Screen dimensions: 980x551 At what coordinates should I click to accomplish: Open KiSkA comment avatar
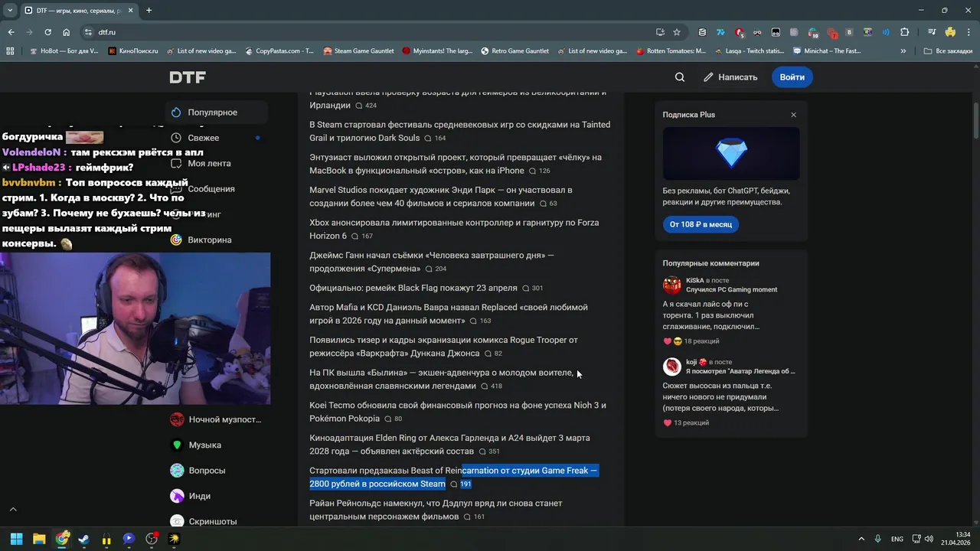tap(672, 285)
